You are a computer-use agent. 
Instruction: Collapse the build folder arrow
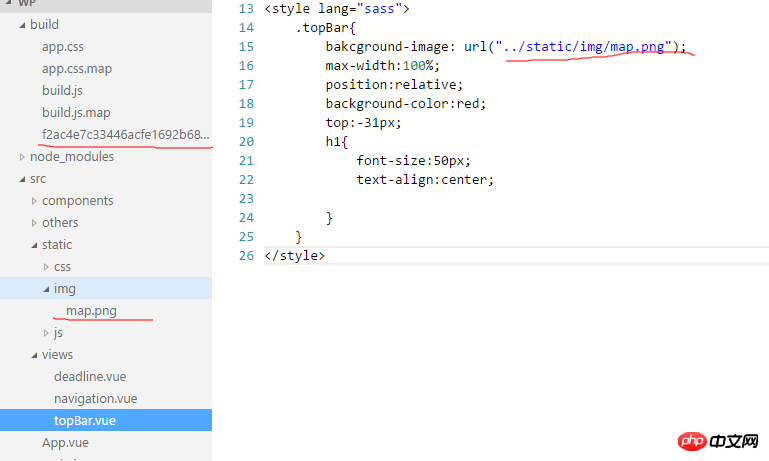click(22, 25)
